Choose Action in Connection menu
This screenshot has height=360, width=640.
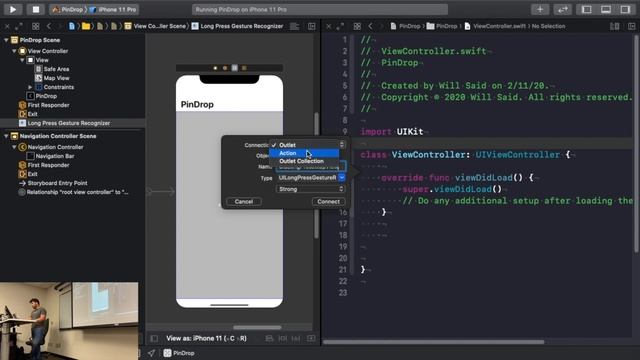coord(304,153)
